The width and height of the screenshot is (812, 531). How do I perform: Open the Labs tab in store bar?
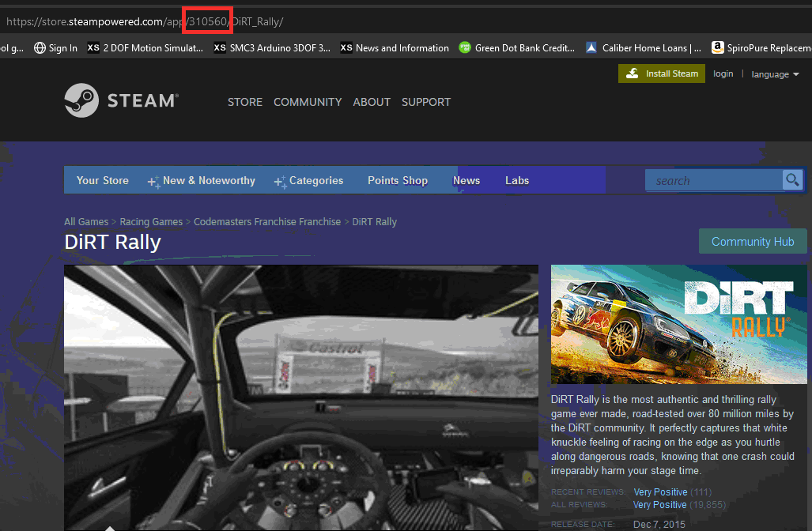coord(517,181)
